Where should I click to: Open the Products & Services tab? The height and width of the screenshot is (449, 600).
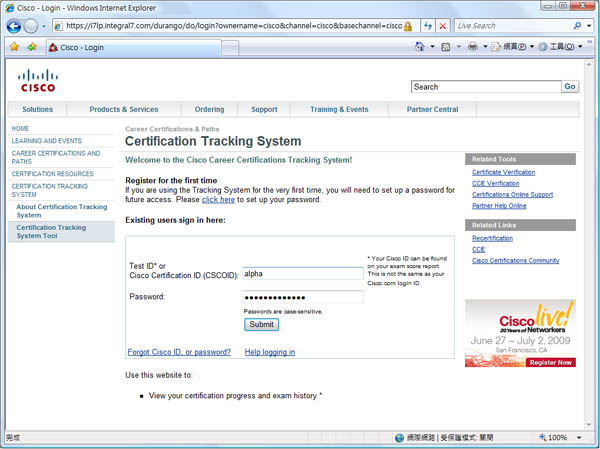123,109
